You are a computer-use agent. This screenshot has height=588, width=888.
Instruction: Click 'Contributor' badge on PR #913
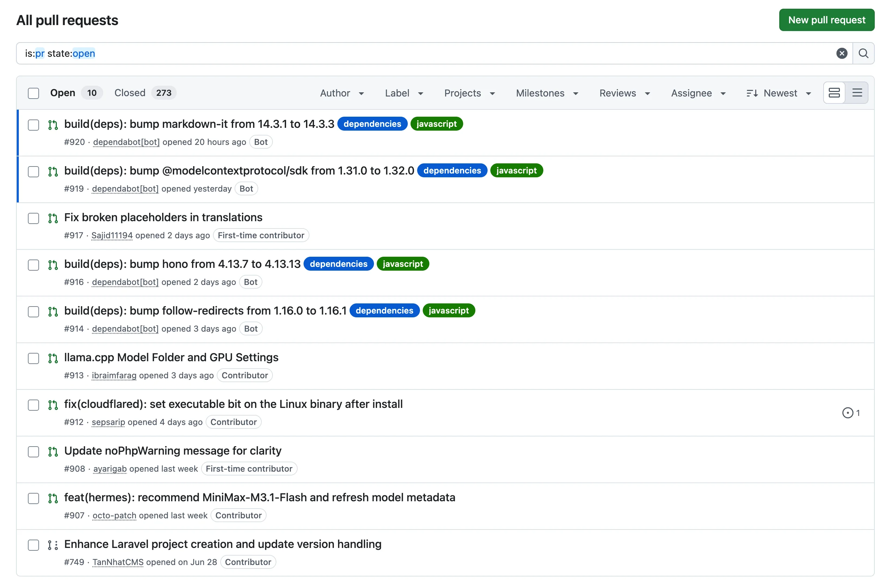(x=245, y=376)
